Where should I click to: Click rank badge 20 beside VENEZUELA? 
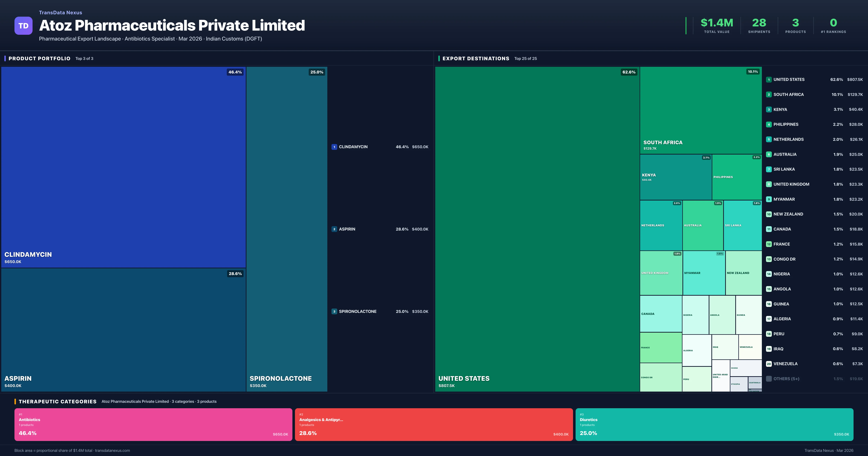coord(769,364)
